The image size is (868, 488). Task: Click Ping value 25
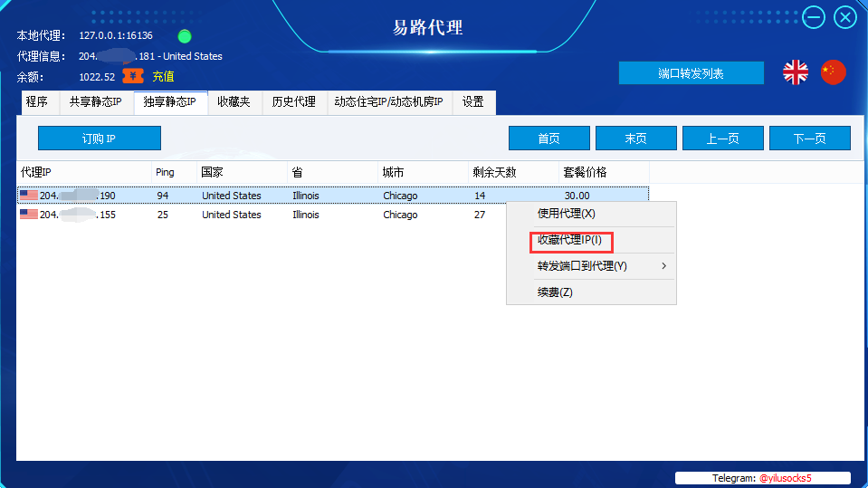tap(163, 215)
